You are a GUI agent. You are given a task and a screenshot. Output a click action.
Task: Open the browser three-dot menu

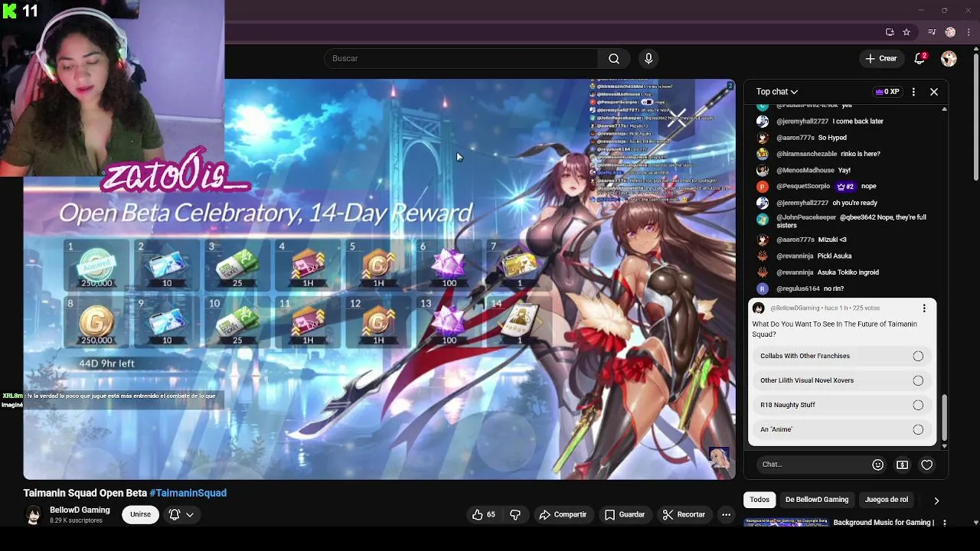(x=969, y=32)
